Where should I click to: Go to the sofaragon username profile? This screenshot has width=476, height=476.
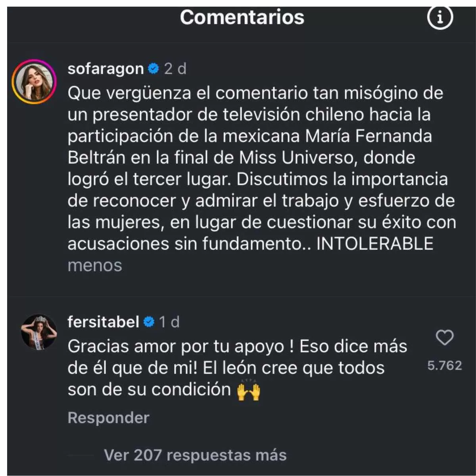pyautogui.click(x=106, y=69)
